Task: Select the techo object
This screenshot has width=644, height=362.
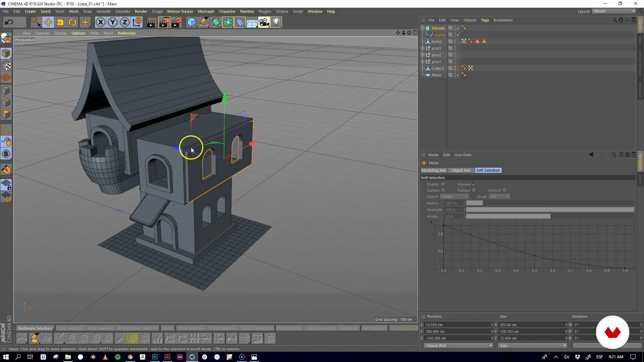Action: click(436, 42)
